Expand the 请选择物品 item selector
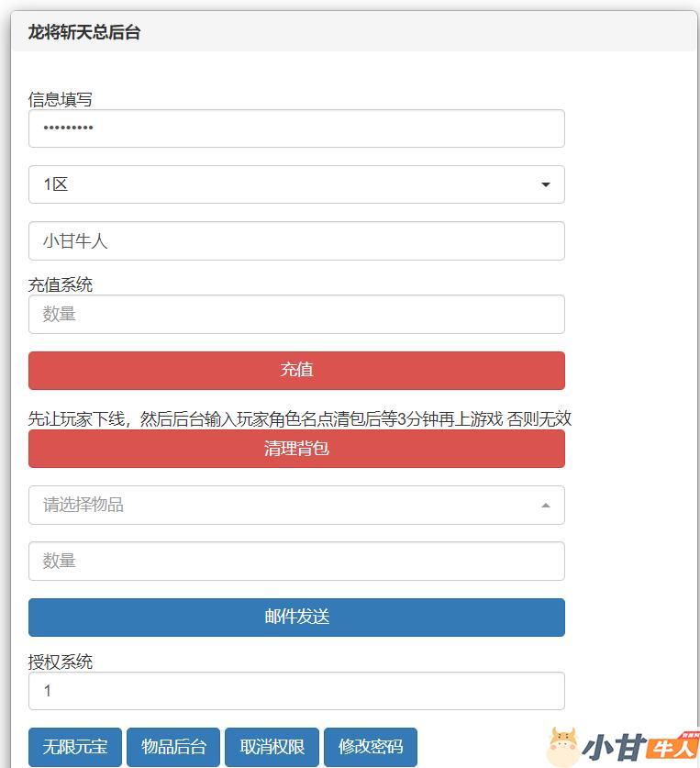Viewport: 700px width, 768px height. [295, 505]
